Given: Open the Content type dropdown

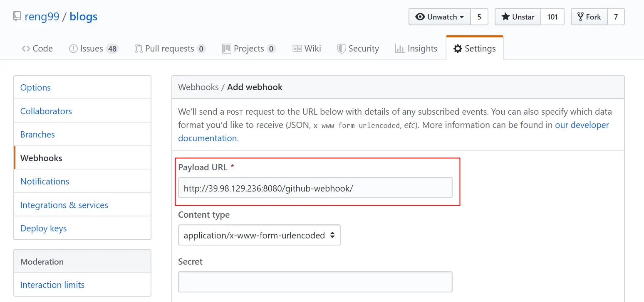Looking at the screenshot, I should click(260, 235).
